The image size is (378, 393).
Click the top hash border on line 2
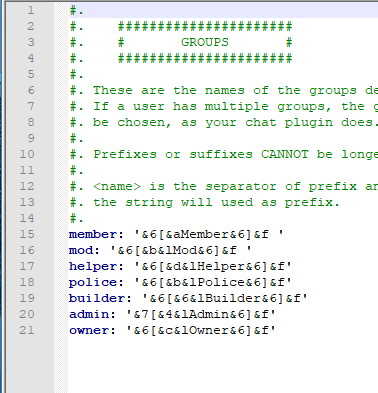point(205,26)
